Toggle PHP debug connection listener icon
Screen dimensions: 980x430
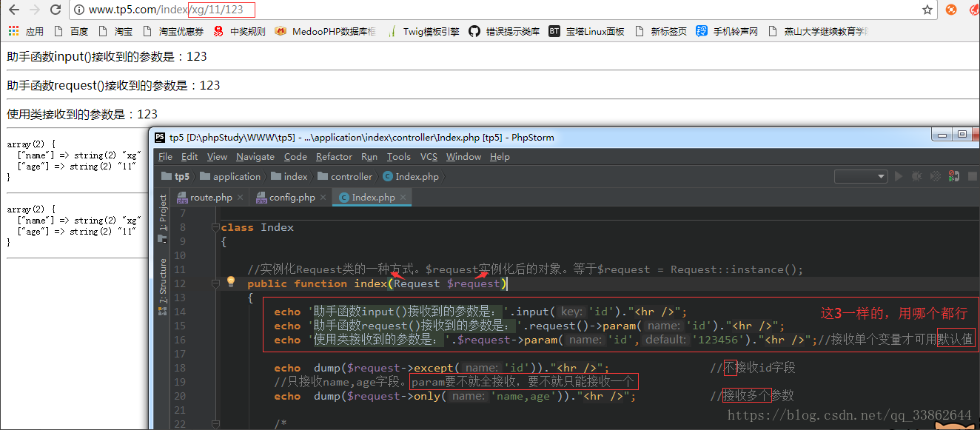[954, 176]
